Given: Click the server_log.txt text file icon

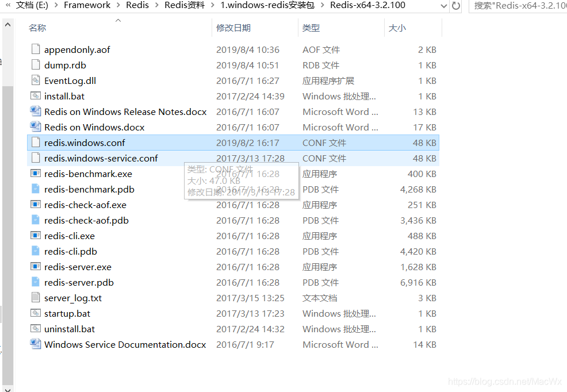Looking at the screenshot, I should (x=36, y=298).
